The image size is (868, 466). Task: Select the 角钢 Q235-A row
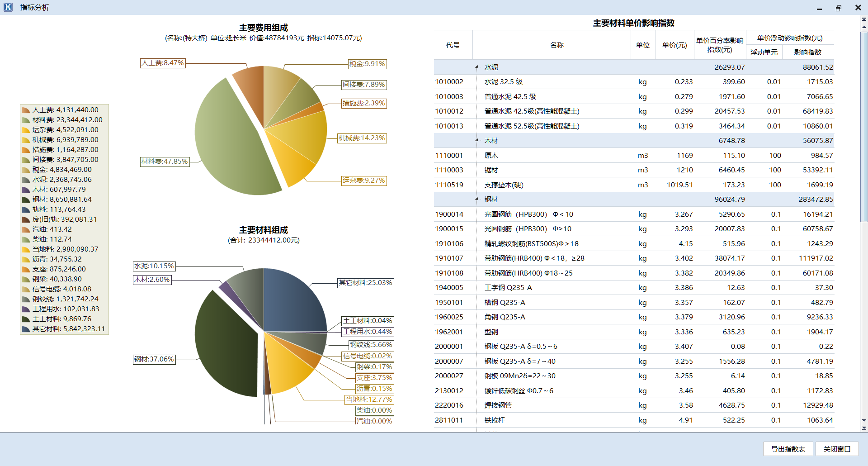click(x=634, y=317)
